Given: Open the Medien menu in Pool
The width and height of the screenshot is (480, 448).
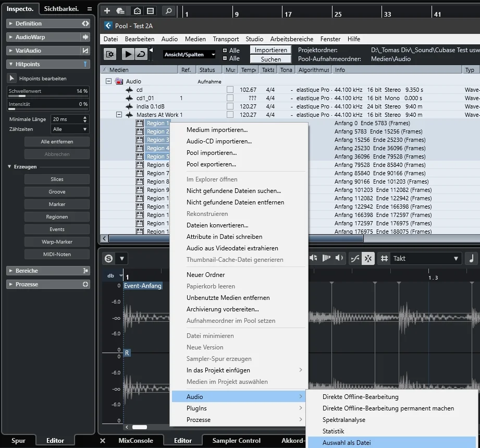Looking at the screenshot, I should [x=195, y=39].
